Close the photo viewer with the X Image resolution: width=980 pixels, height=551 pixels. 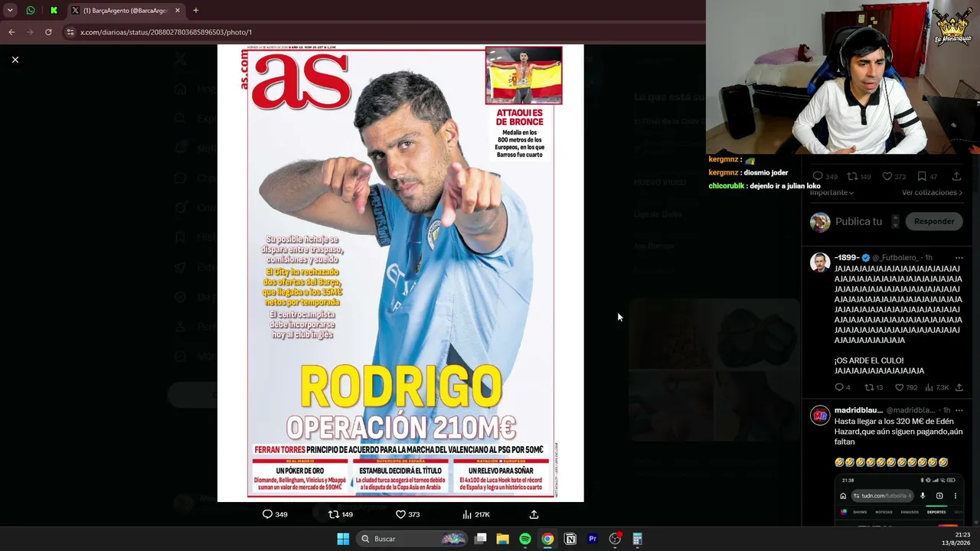coord(15,60)
